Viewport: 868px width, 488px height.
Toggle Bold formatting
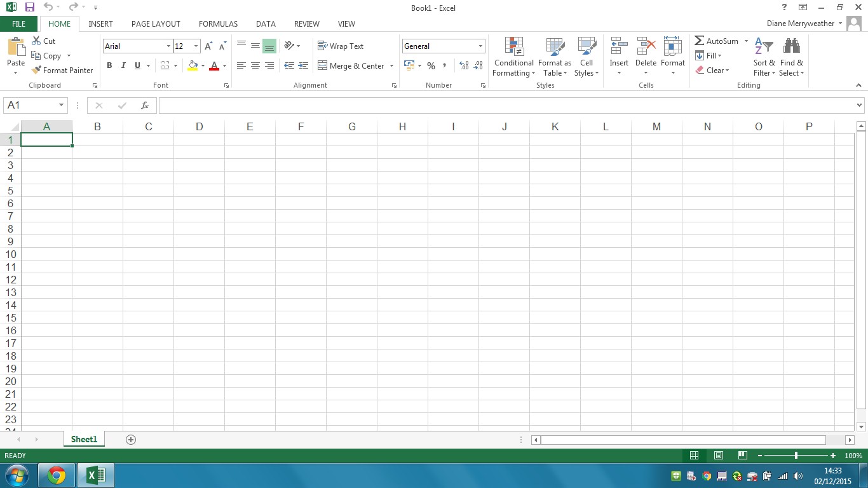click(x=109, y=65)
